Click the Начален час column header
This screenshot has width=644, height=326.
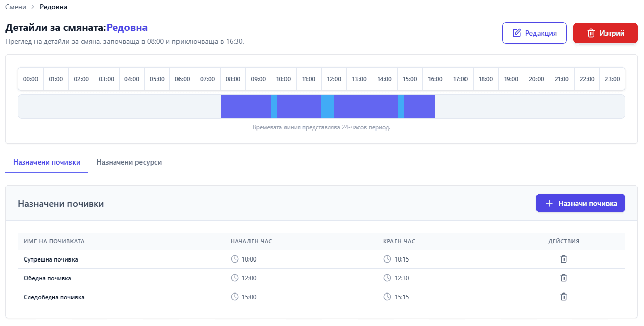pyautogui.click(x=251, y=241)
